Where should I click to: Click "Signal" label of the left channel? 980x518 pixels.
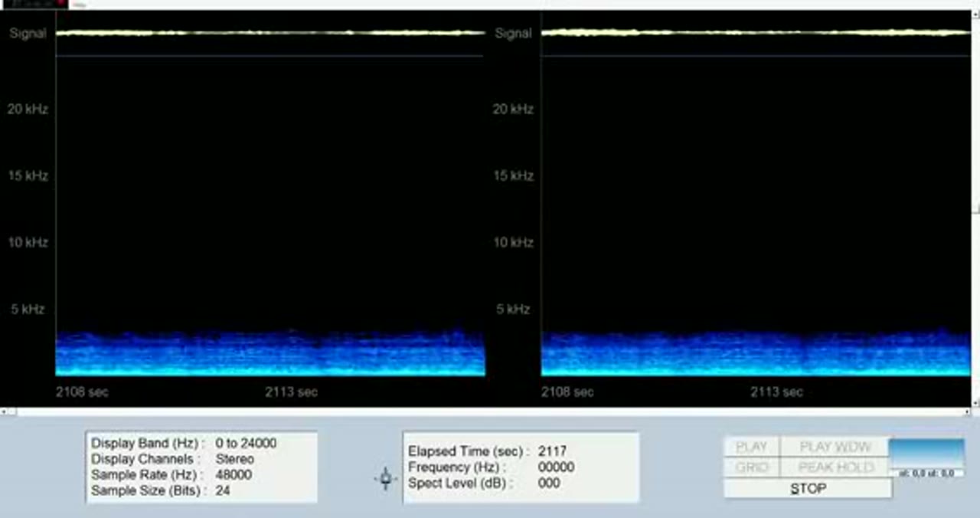point(28,34)
